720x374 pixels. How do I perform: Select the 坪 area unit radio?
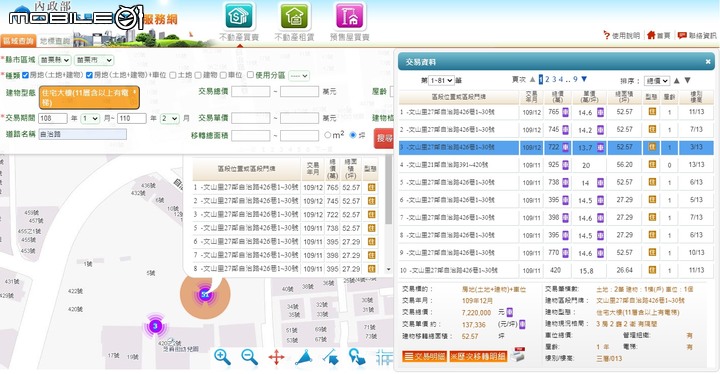click(353, 135)
